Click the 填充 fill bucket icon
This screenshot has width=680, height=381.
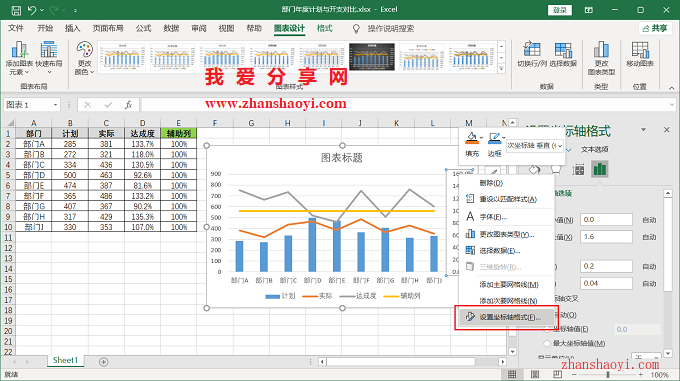click(471, 139)
